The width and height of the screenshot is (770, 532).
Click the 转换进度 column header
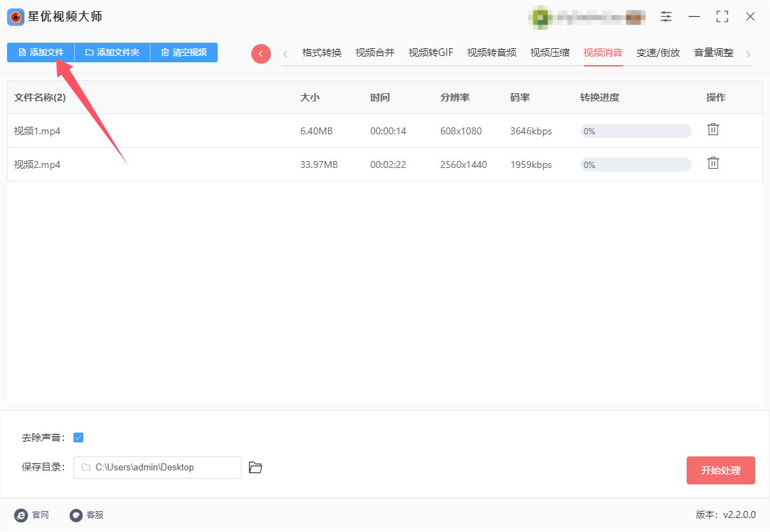[600, 97]
